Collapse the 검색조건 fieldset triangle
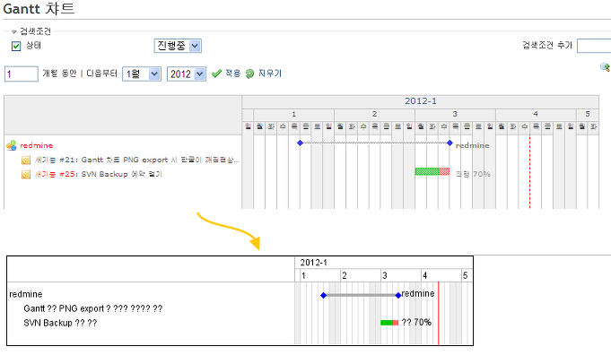Screen dimensions: 611x364 14,32
